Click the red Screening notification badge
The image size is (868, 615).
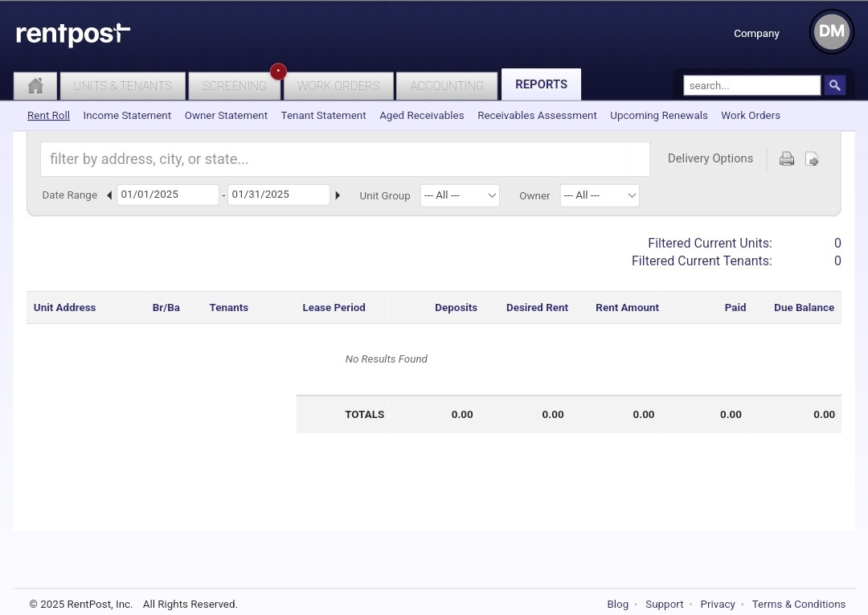[278, 72]
